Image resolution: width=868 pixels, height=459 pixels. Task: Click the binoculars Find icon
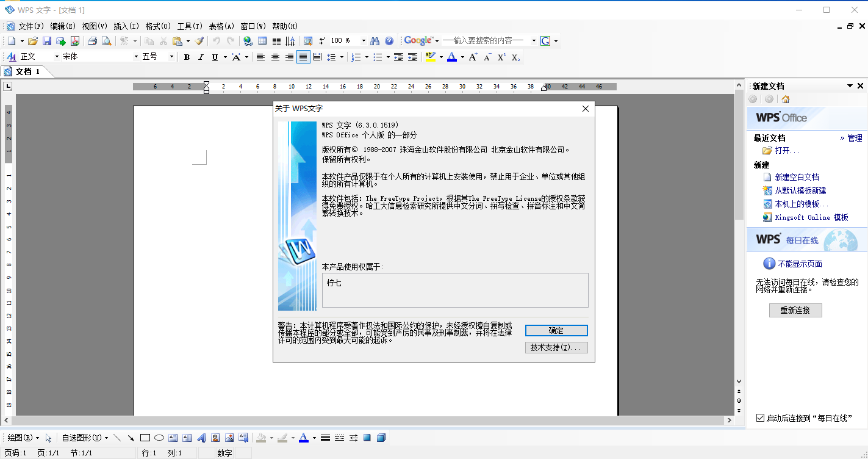coord(375,41)
